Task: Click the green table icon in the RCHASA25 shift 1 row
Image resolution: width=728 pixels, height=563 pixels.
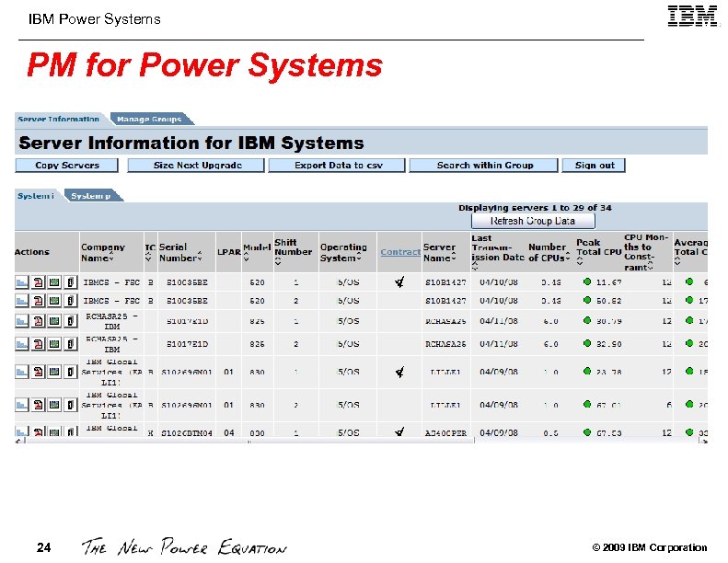Action: point(54,321)
